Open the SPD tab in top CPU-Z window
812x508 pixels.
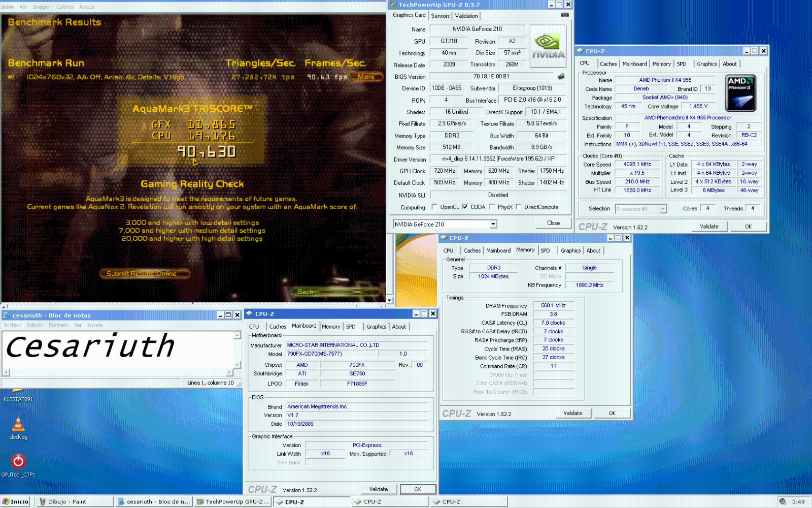click(681, 64)
